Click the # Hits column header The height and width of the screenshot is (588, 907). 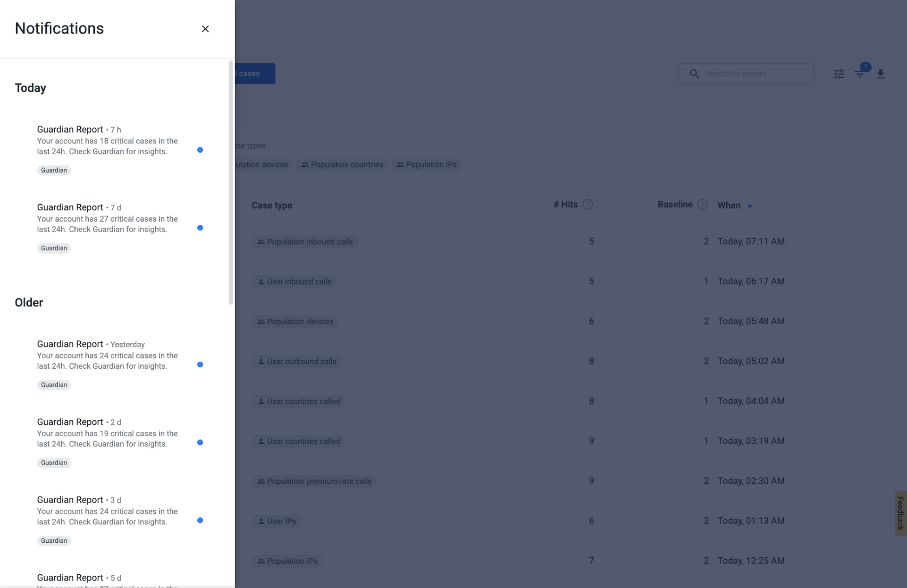click(565, 204)
